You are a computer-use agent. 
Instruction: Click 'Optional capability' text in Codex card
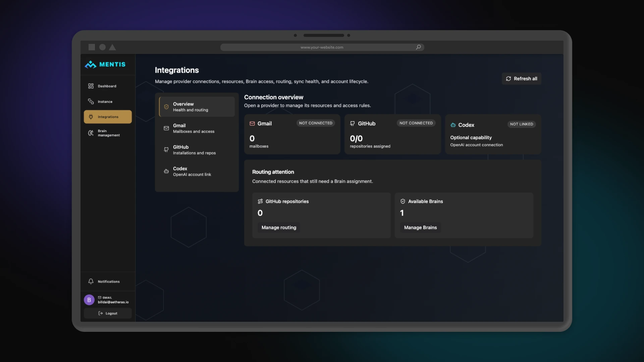[x=471, y=138]
